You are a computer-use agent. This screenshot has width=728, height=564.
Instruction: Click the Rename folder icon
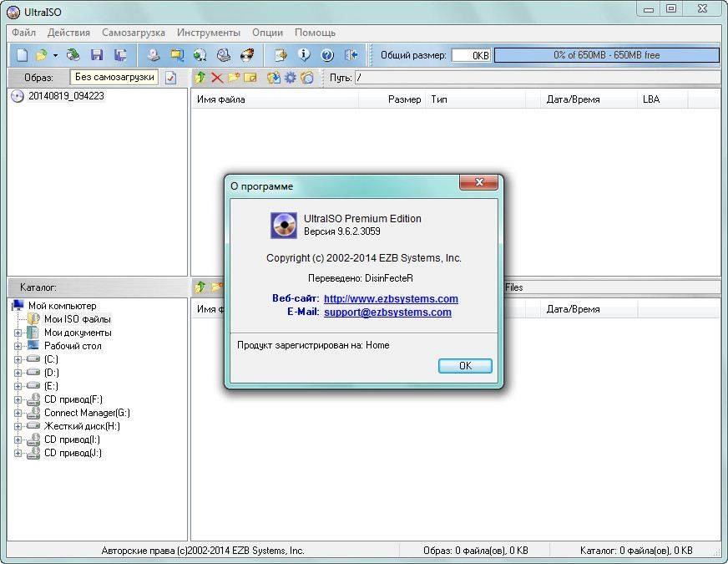[x=250, y=78]
